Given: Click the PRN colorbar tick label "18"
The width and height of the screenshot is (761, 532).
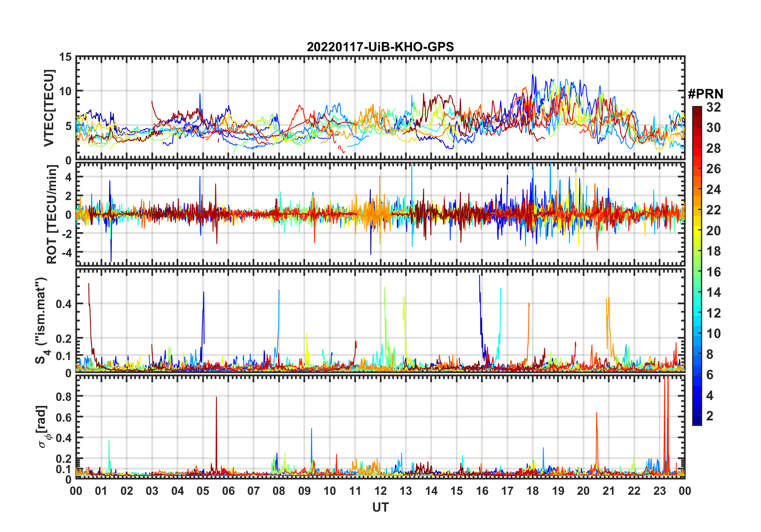Looking at the screenshot, I should point(713,251).
